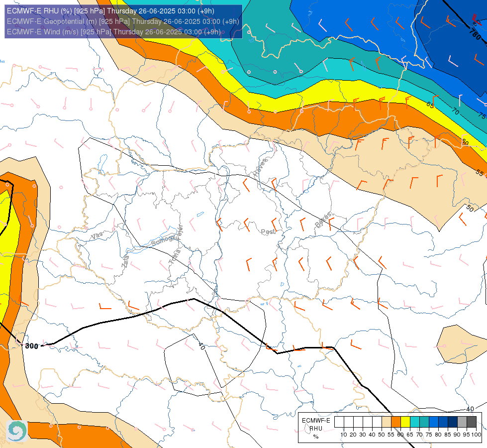Select the ECMWF-E Wind (m/s) title line

[x=114, y=32]
